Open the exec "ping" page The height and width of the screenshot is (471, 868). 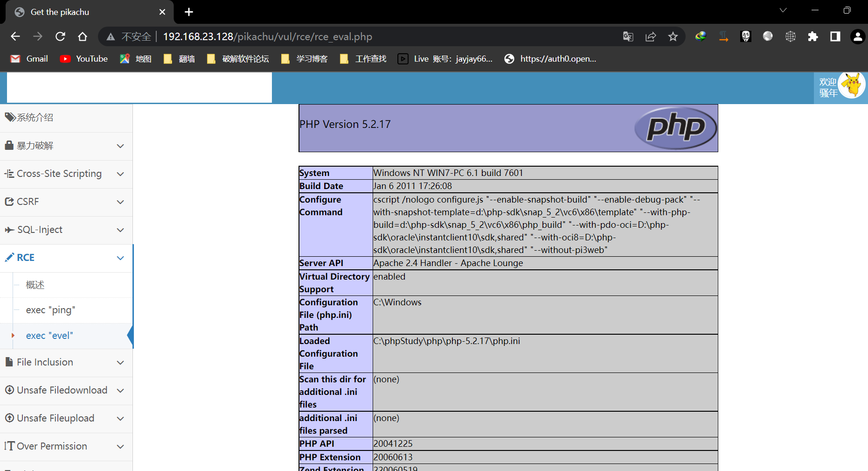50,310
